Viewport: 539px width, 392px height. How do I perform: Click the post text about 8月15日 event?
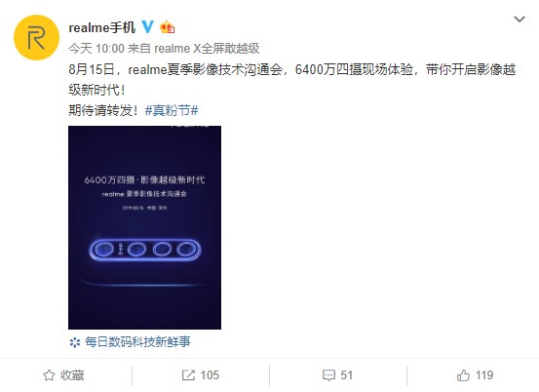pyautogui.click(x=292, y=80)
